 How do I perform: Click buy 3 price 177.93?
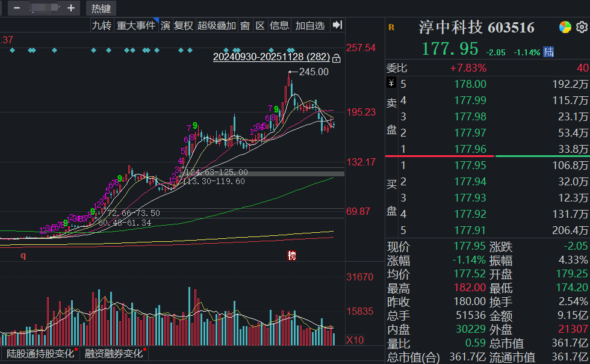tap(470, 198)
